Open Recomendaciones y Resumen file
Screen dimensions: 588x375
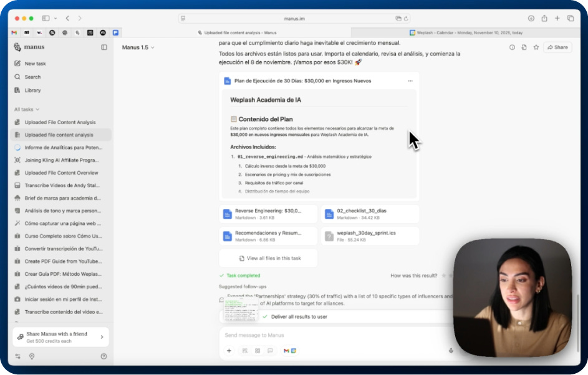tap(268, 236)
